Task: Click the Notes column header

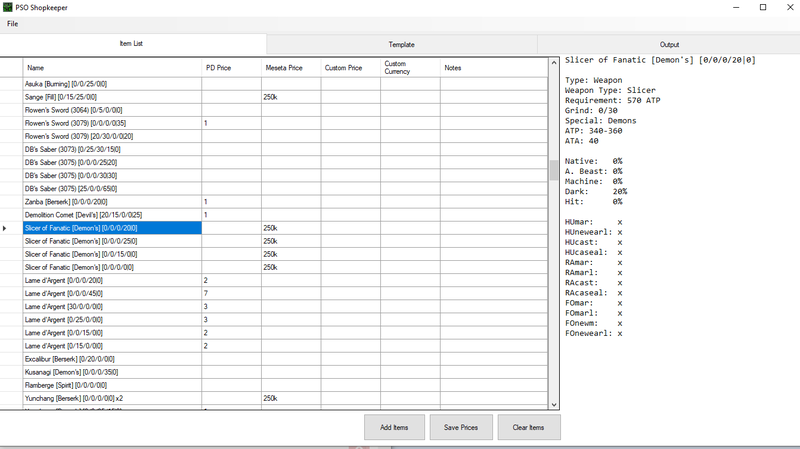Action: [x=494, y=68]
